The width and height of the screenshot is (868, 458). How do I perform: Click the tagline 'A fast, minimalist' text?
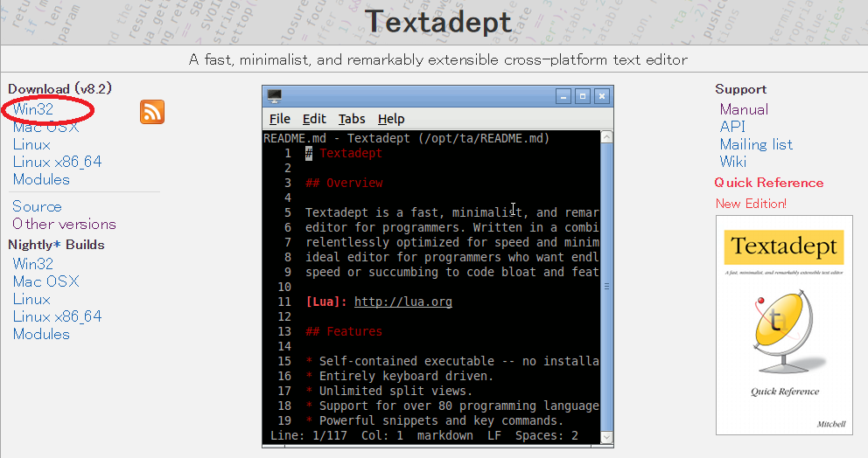[437, 59]
